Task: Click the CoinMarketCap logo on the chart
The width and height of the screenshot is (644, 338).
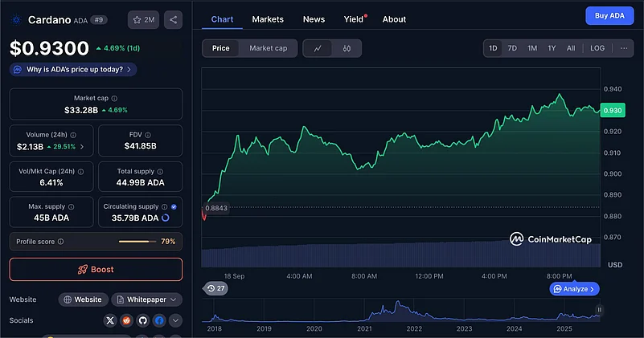Action: click(551, 239)
